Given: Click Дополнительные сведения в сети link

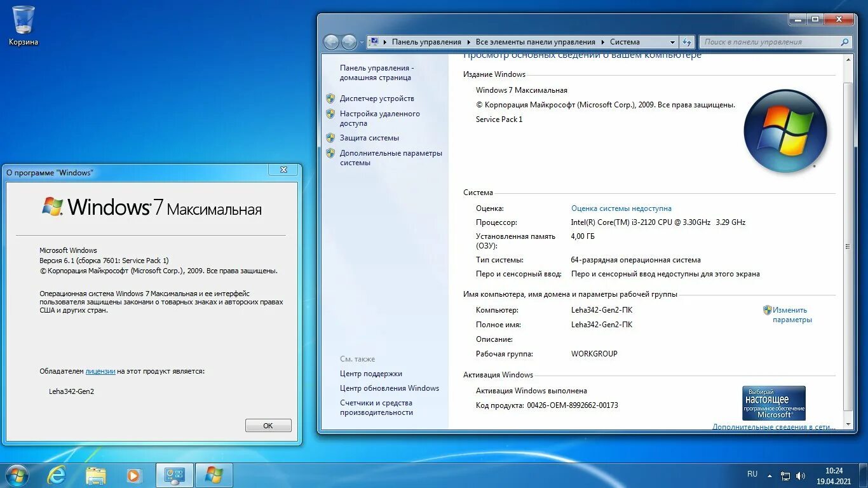Looking at the screenshot, I should point(774,427).
